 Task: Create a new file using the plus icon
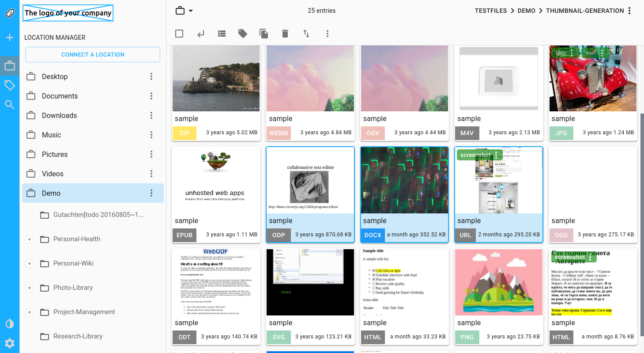10,37
